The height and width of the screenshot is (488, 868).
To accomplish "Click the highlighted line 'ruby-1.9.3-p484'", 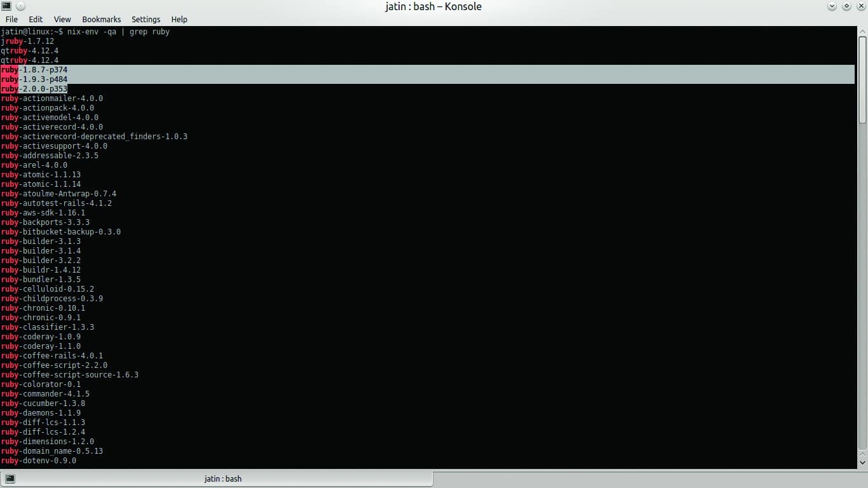I will (34, 79).
